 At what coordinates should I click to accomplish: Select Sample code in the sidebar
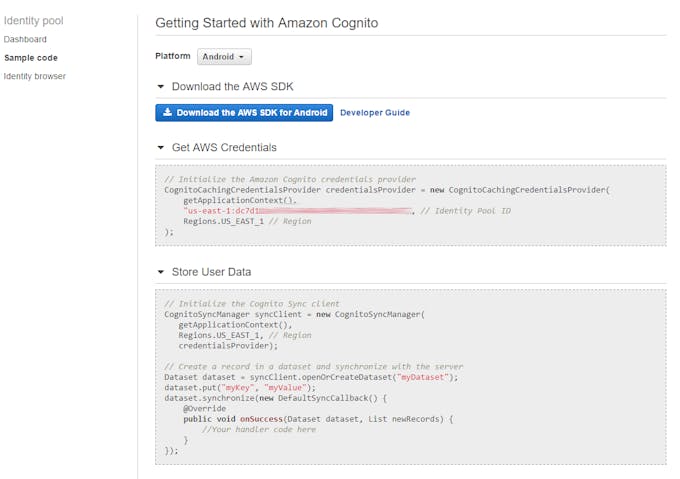coord(31,58)
